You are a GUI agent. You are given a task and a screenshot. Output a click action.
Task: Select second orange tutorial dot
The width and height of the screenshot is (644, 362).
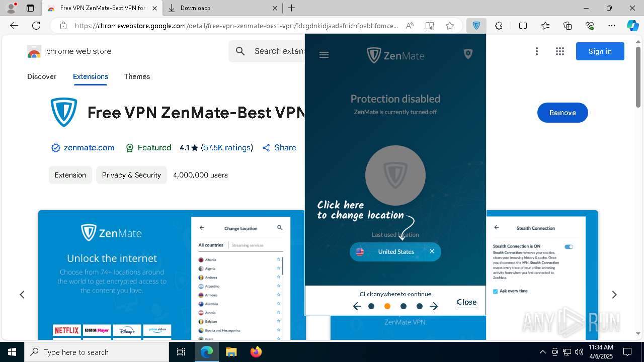387,306
